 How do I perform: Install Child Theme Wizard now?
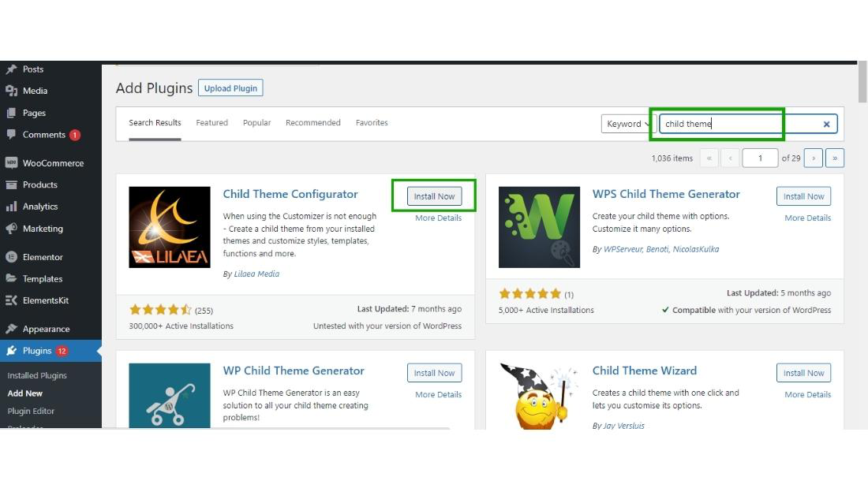pos(803,373)
